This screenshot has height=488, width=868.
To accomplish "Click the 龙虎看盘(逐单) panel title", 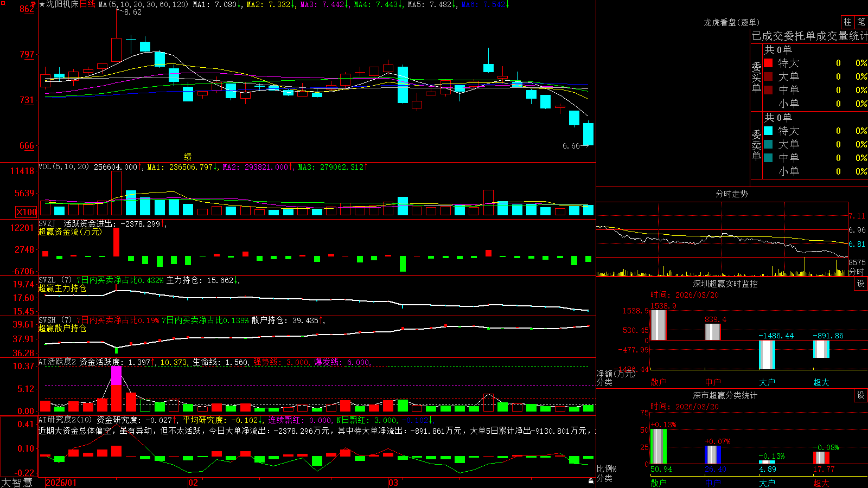I will (731, 22).
